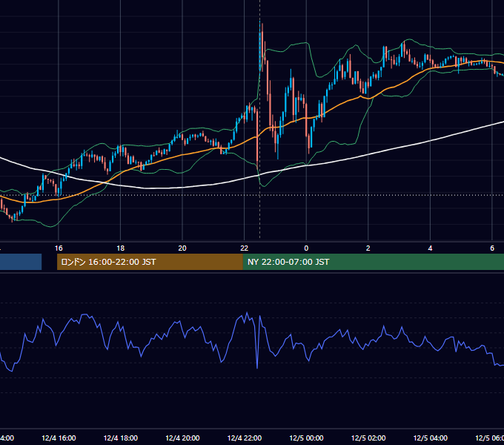Image resolution: width=504 pixels, height=445 pixels.
Task: Click the blue session bar left of ロンドン
Action: coord(21,262)
